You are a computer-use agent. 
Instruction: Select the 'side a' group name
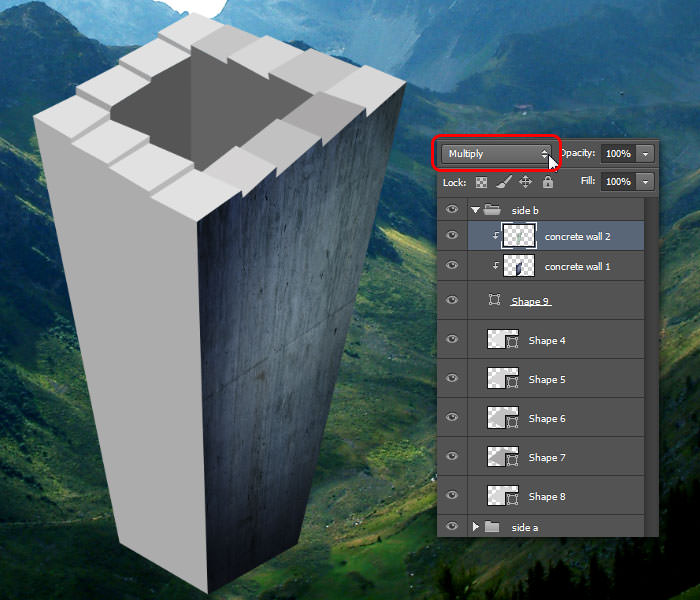pos(525,528)
